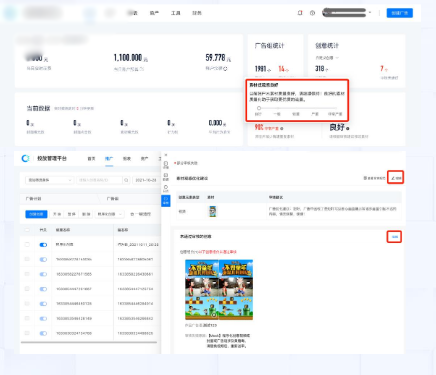Toggle the switch in the last table row
This screenshot has width=436, height=375.
[x=43, y=333]
